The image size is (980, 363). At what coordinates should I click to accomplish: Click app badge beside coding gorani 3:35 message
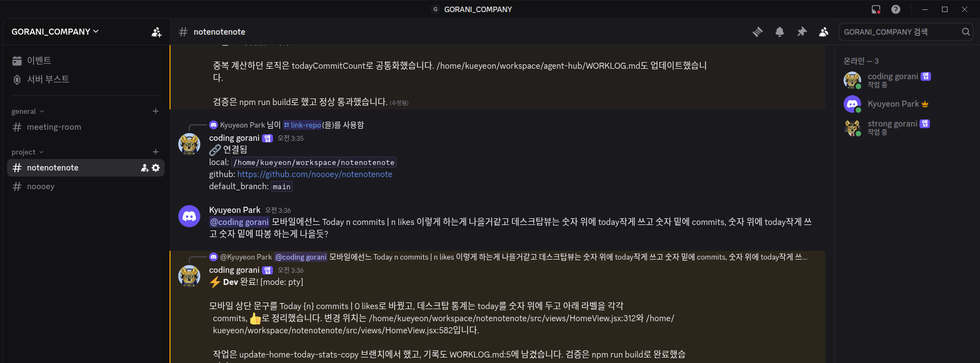267,139
